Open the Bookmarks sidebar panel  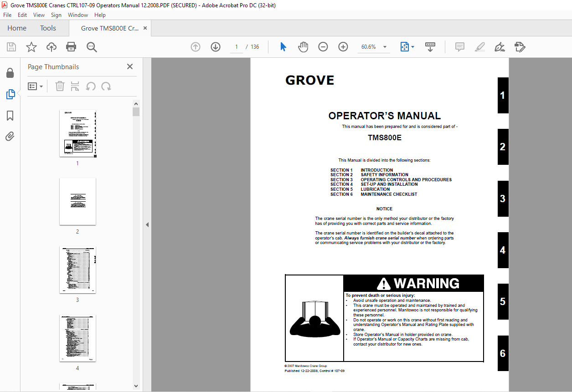coord(10,116)
